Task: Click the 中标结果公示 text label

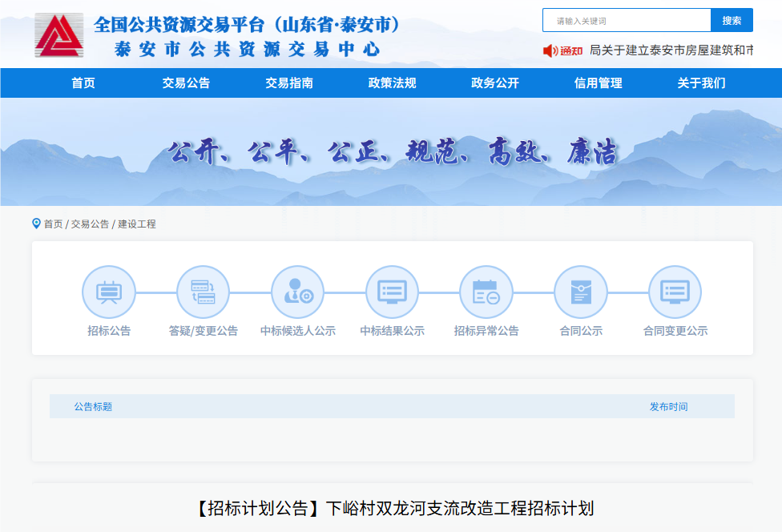Action: (392, 331)
